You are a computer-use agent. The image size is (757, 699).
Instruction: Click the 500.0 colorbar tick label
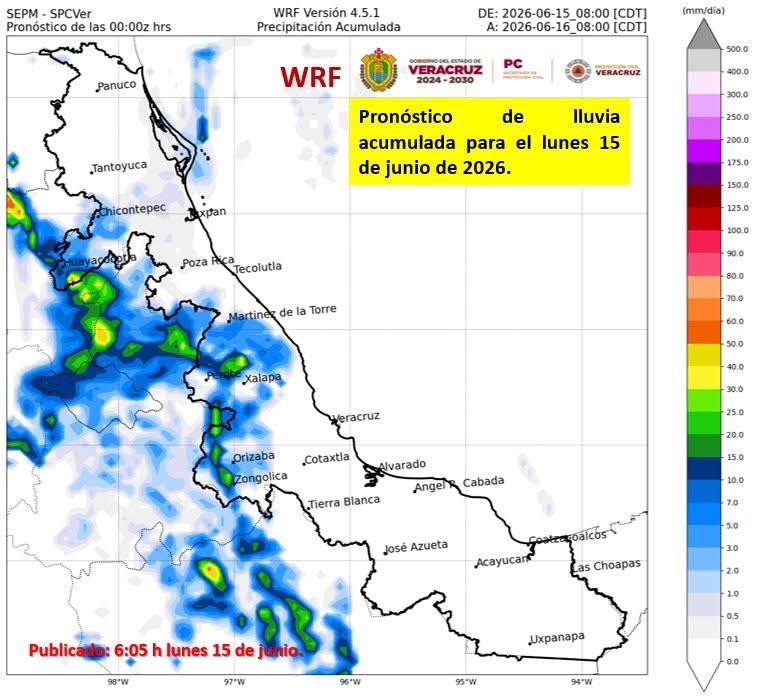[x=737, y=49]
